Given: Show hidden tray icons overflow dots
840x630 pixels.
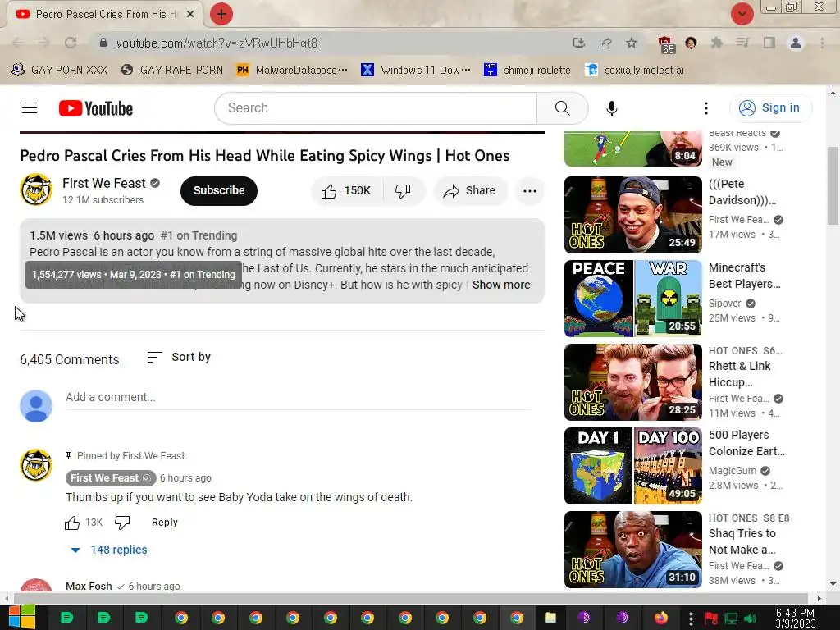Looking at the screenshot, I should pos(691,619).
